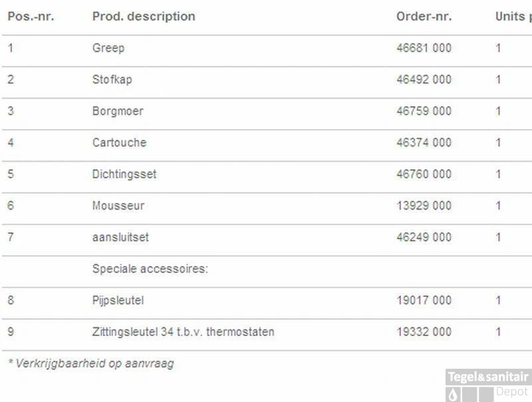This screenshot has height=402, width=532.
Task: Click the Borgmoer product entry
Action: [118, 111]
